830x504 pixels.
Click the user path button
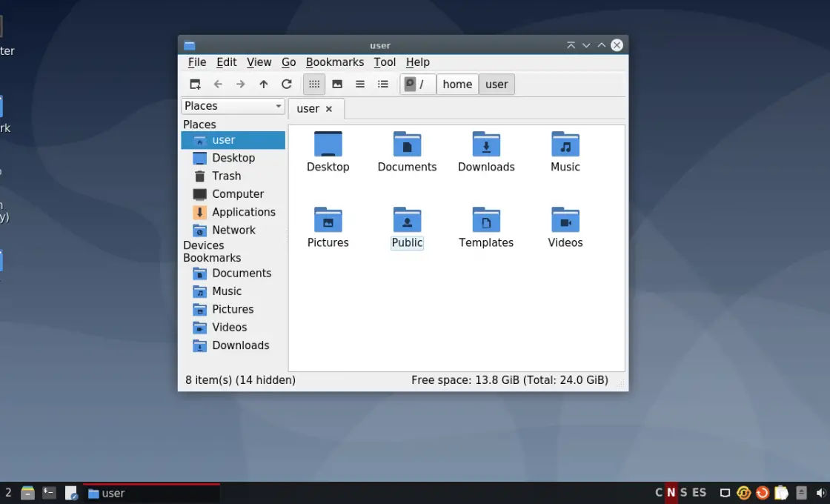(x=497, y=84)
